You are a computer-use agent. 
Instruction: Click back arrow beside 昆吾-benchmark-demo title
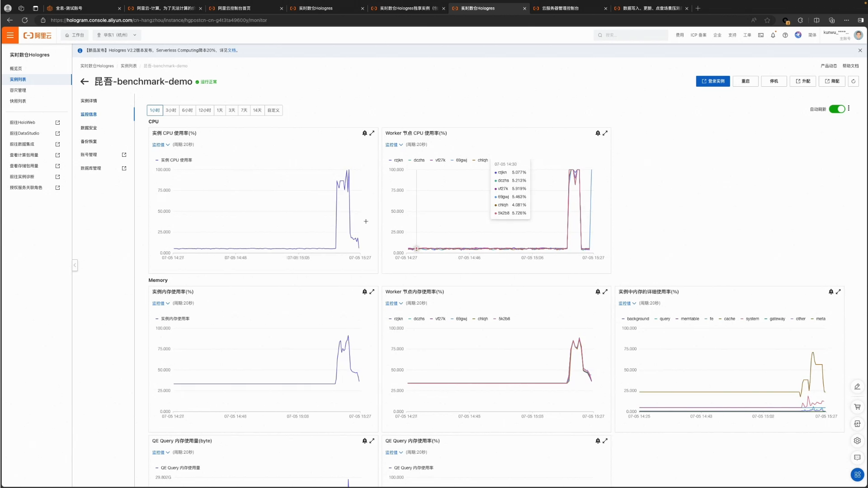(x=84, y=82)
